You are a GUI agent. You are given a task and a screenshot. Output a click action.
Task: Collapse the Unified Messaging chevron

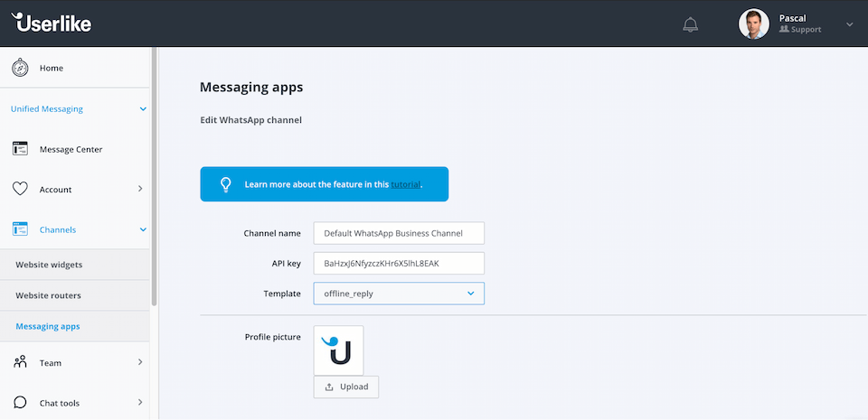coord(143,109)
